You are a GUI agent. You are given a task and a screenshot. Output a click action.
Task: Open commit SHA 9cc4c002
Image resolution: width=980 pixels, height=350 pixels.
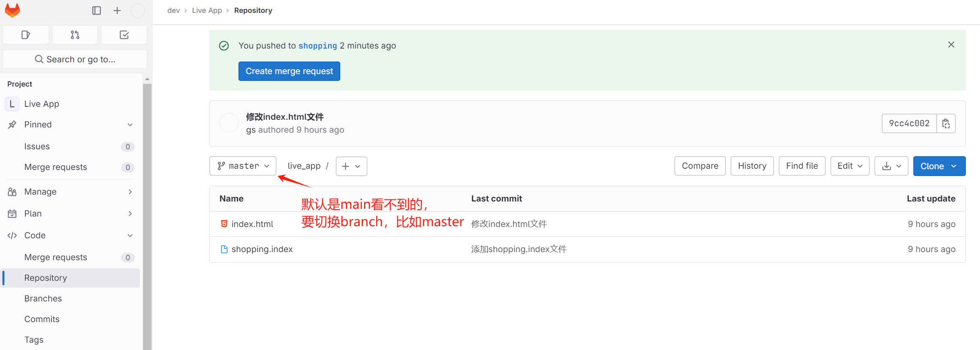(x=909, y=123)
